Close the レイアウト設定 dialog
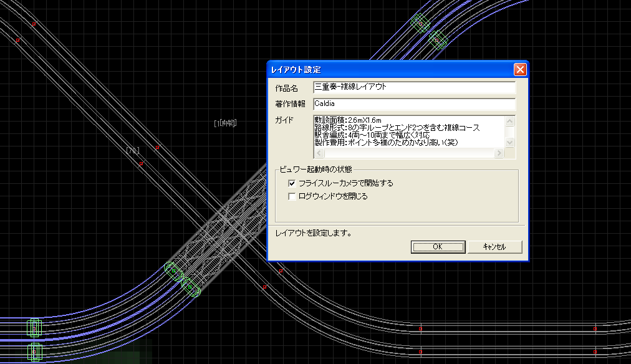 pyautogui.click(x=520, y=70)
